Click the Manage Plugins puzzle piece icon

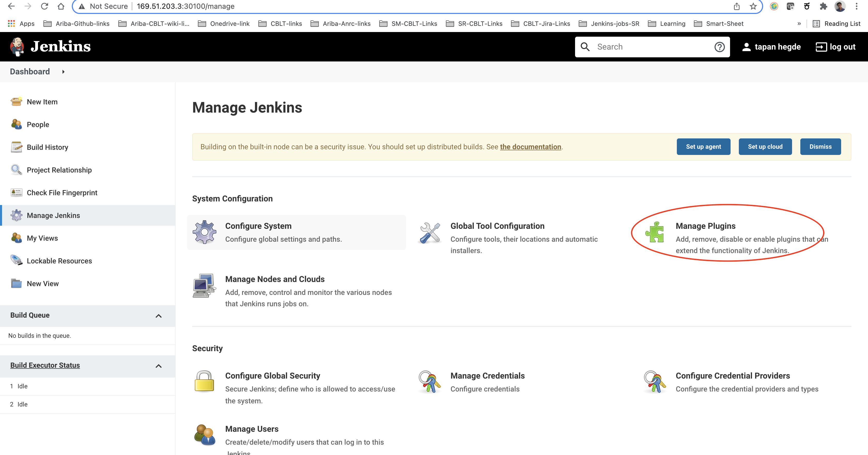(654, 232)
